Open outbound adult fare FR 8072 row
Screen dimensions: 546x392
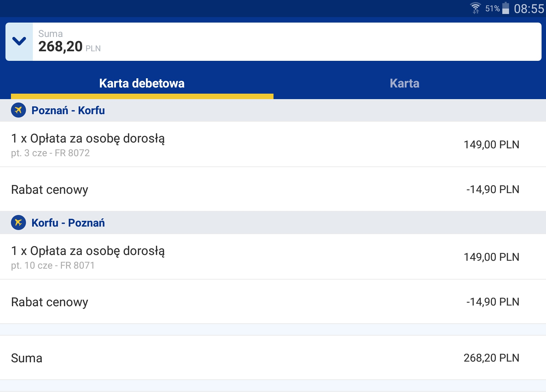click(x=273, y=145)
